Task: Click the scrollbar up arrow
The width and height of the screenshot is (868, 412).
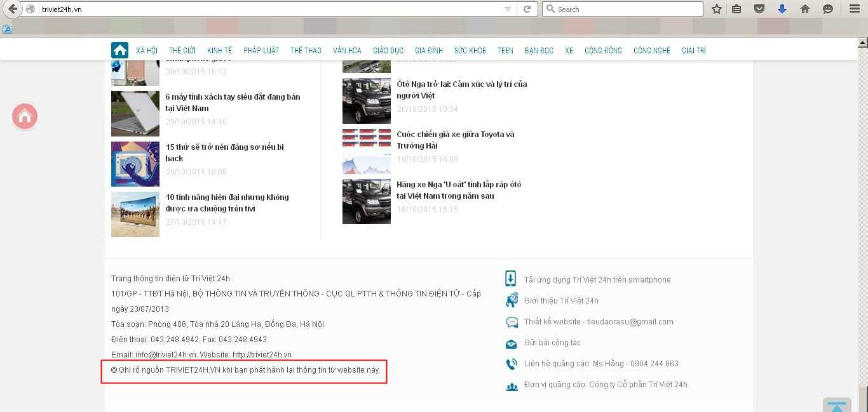Action: point(862,43)
